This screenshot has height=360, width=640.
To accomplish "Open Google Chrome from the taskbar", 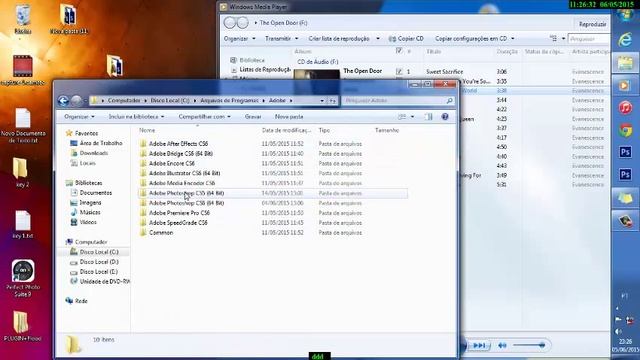I will [x=625, y=130].
